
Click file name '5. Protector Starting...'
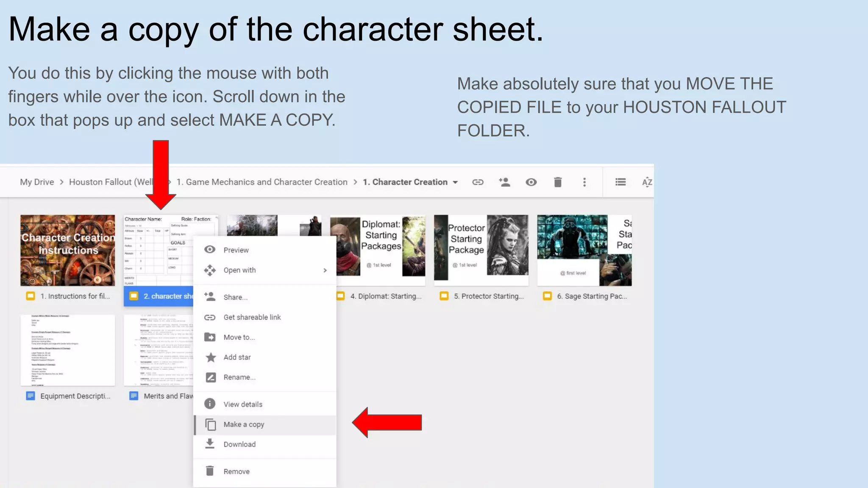[489, 296]
